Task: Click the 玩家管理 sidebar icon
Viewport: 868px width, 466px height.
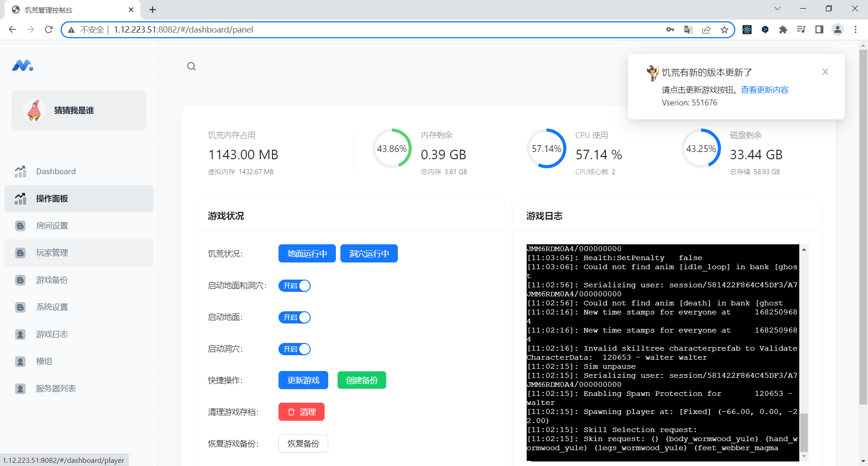Action: tap(20, 253)
